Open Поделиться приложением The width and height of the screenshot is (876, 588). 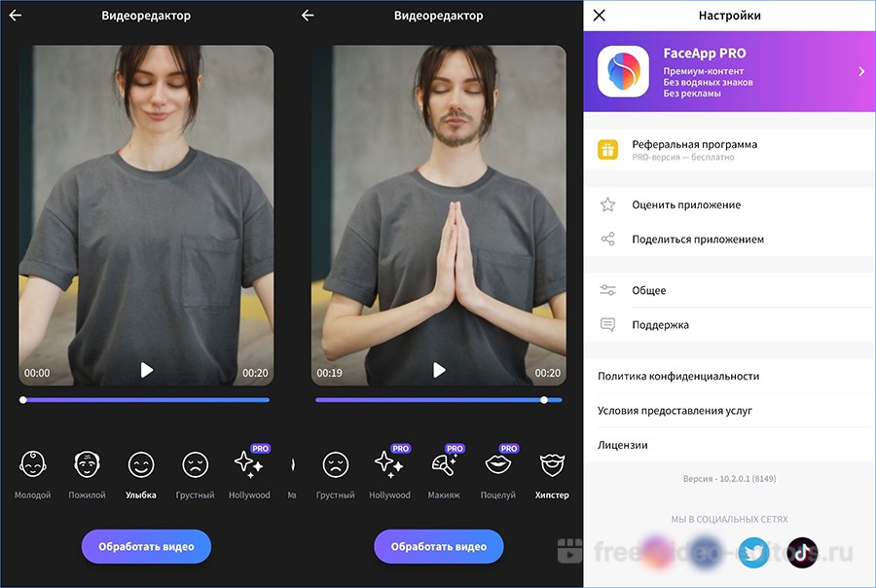click(x=730, y=239)
